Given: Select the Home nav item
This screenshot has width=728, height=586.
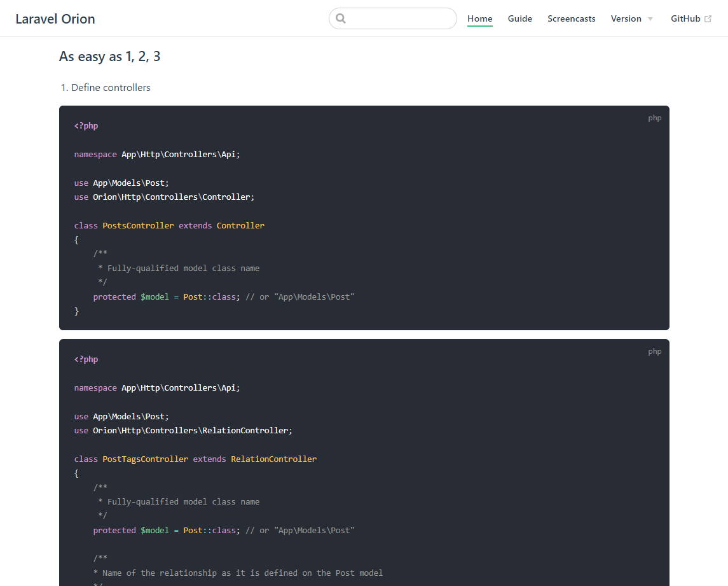Looking at the screenshot, I should [479, 18].
